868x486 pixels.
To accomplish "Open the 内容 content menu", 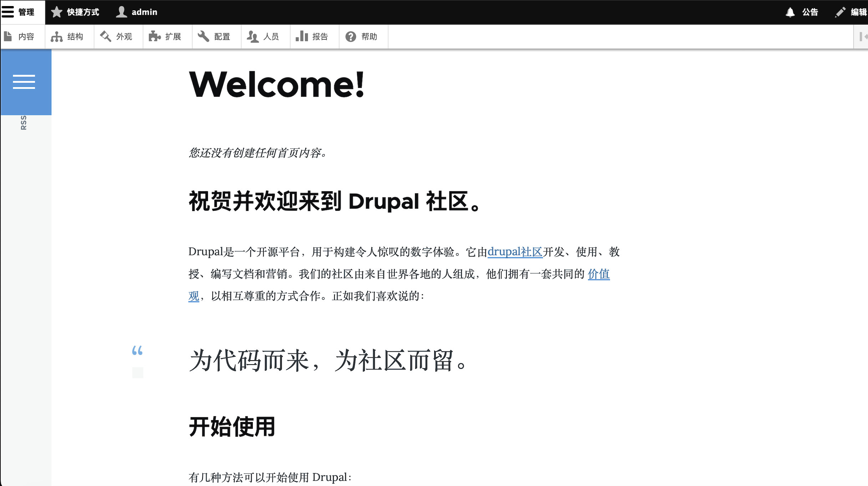I will (22, 36).
